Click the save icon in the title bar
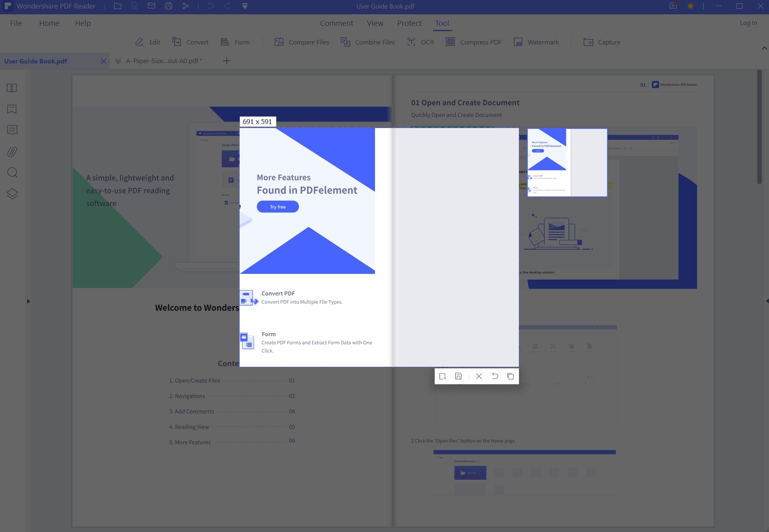This screenshot has height=532, width=769. point(135,6)
